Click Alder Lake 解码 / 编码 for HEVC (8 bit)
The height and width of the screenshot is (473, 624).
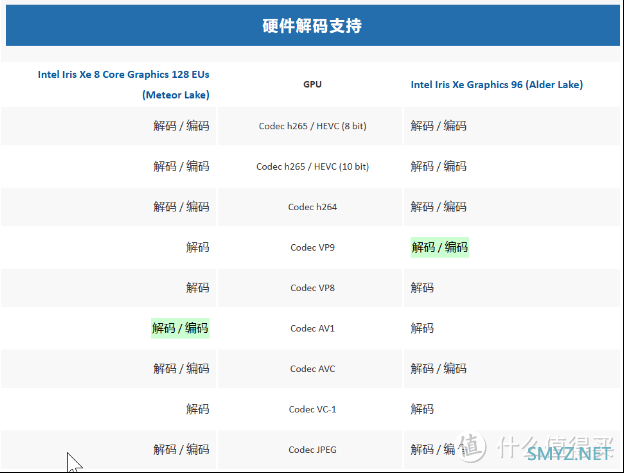(x=439, y=126)
